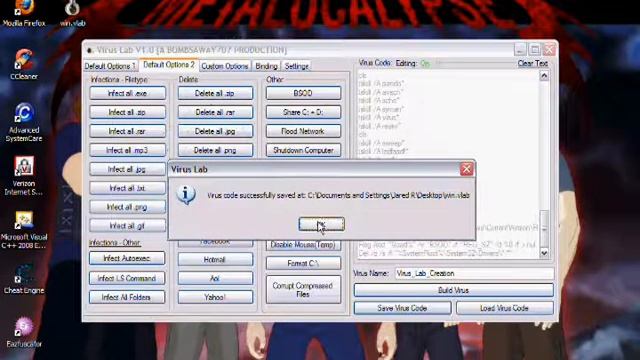Click the Infect all .exe button

click(127, 93)
